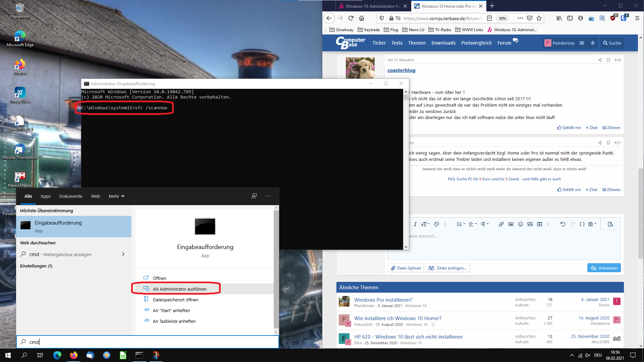This screenshot has height=362, width=644.
Task: Open the text color palette icon
Action: point(437,224)
